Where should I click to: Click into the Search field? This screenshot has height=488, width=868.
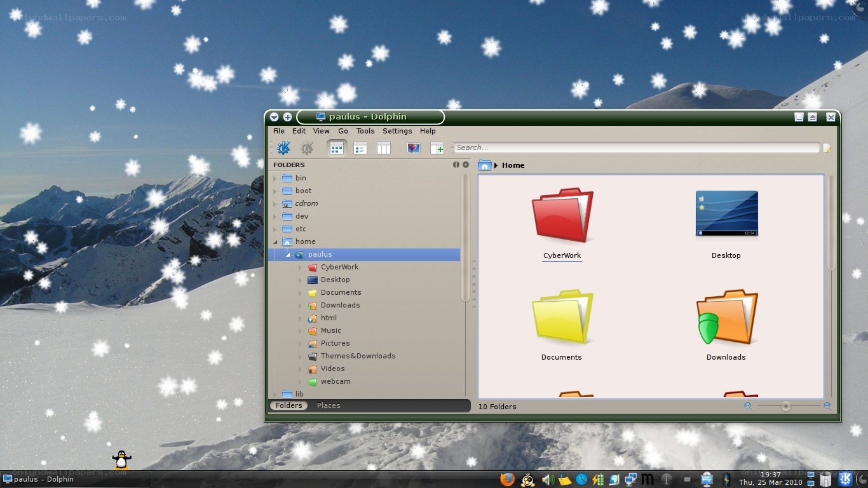coord(637,147)
